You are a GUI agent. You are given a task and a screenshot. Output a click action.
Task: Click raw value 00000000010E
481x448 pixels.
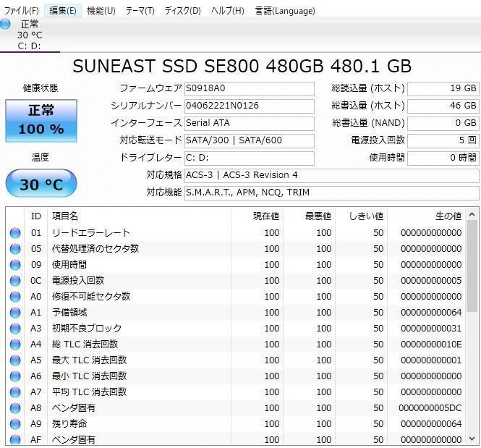point(431,345)
